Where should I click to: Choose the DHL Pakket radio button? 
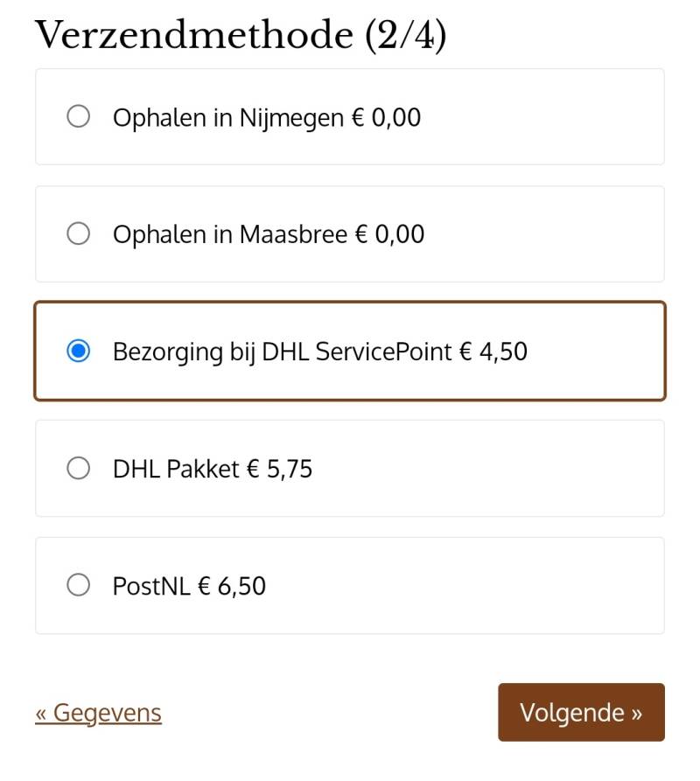[x=79, y=469]
